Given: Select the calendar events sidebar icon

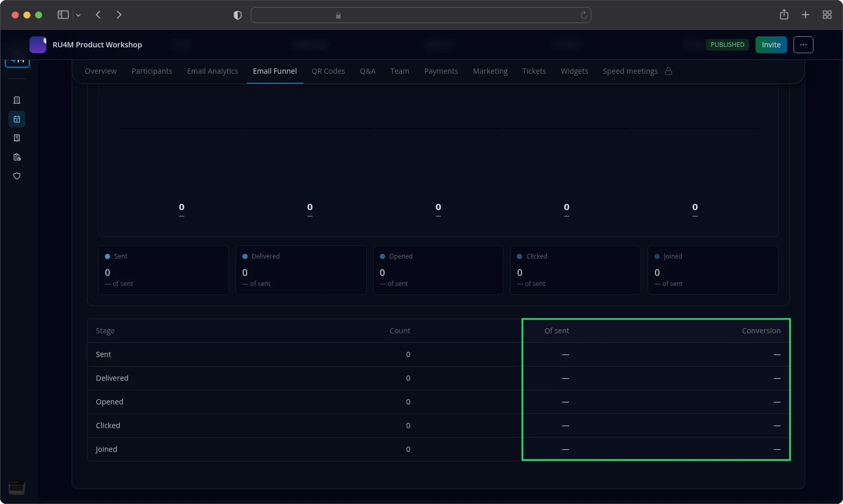Looking at the screenshot, I should [17, 119].
